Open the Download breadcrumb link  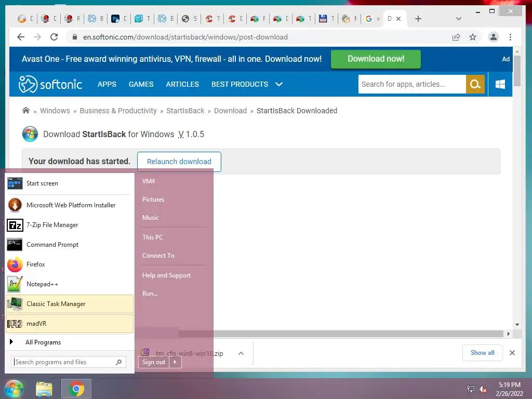coord(230,111)
